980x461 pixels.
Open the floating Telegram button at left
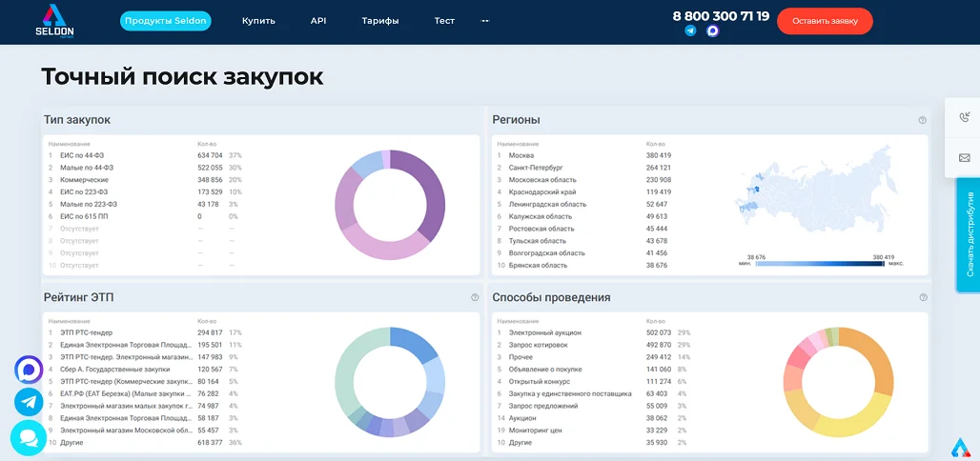click(29, 402)
